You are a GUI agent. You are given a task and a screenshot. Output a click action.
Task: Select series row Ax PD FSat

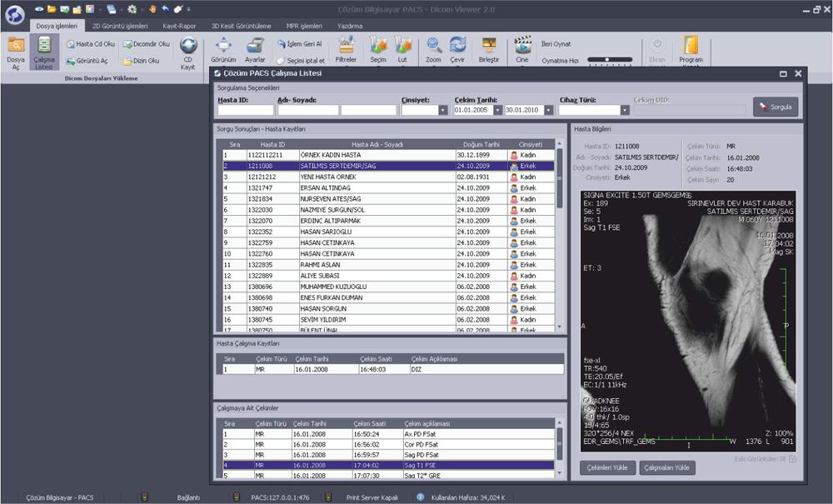pos(388,434)
